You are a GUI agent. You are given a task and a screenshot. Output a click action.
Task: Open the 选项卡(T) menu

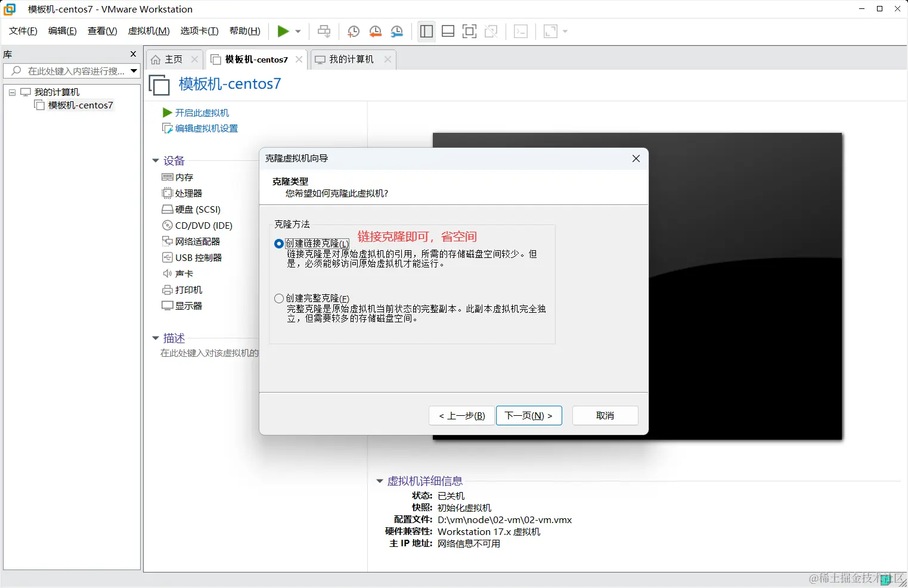tap(200, 31)
